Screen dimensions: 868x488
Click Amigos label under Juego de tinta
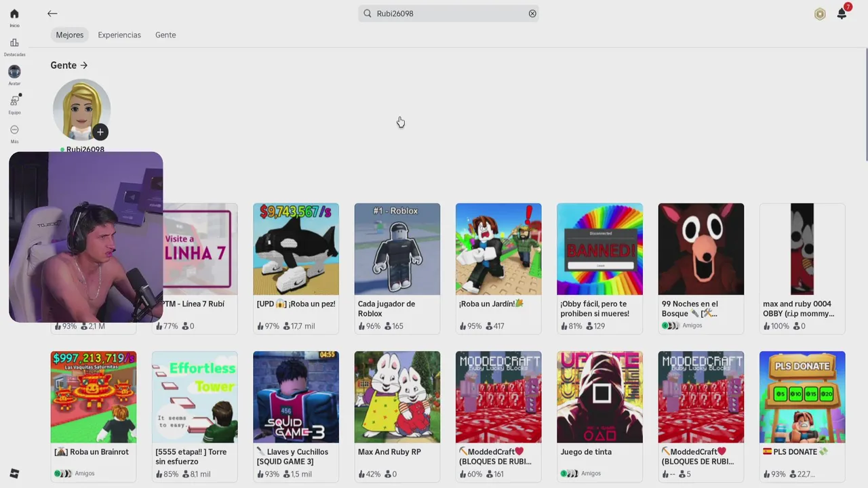(591, 474)
